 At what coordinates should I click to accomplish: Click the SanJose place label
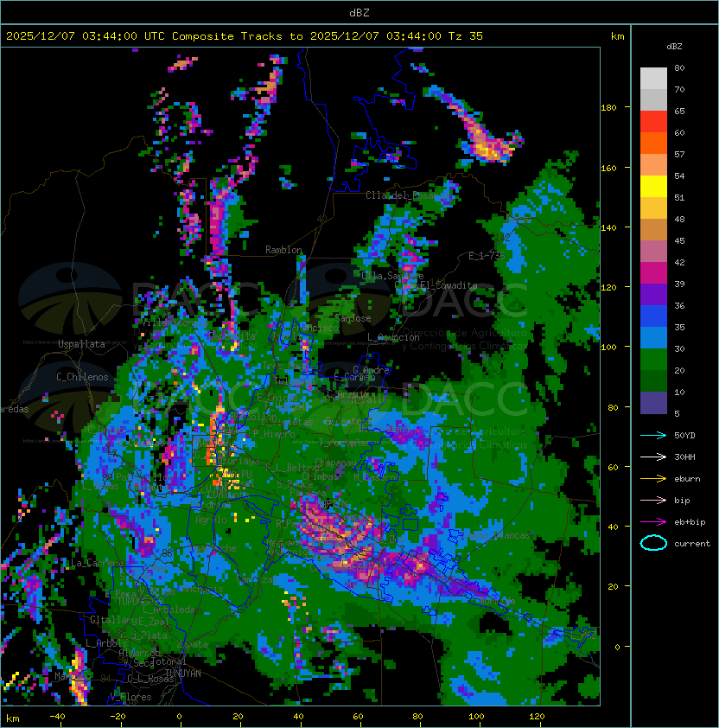pyautogui.click(x=353, y=318)
